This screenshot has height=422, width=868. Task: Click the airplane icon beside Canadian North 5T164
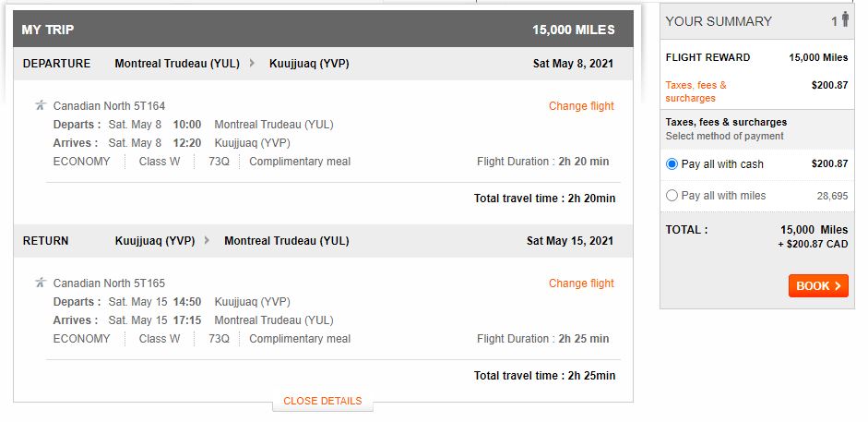[40, 105]
